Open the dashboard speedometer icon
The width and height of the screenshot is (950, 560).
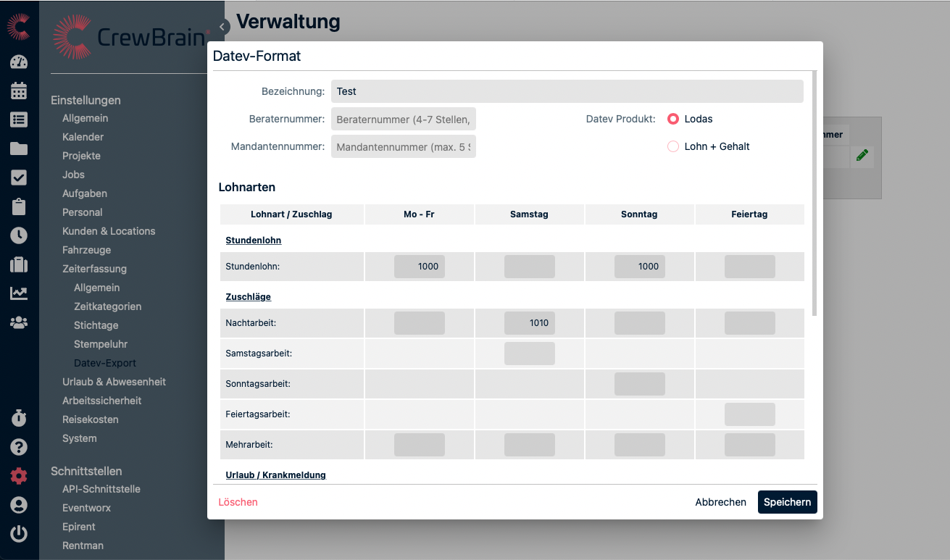pyautogui.click(x=19, y=62)
